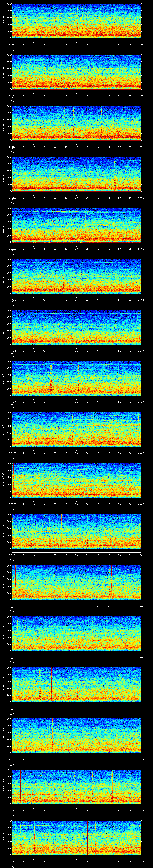Click the "54:00" end time label

[x=141, y=402]
